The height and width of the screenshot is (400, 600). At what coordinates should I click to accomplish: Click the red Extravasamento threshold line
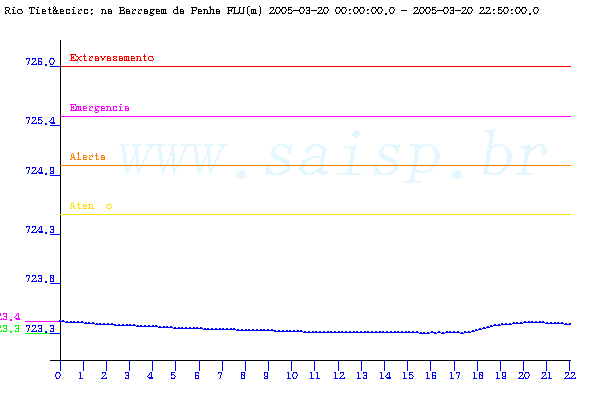click(x=316, y=67)
